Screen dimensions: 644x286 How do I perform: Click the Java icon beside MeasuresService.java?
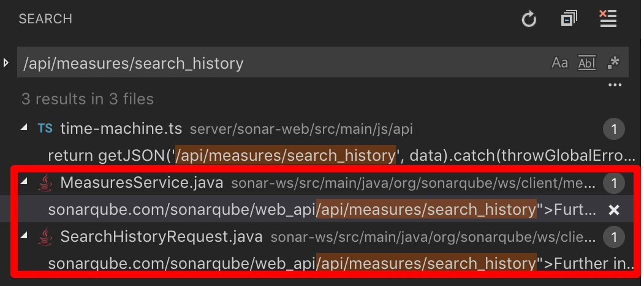pos(45,183)
